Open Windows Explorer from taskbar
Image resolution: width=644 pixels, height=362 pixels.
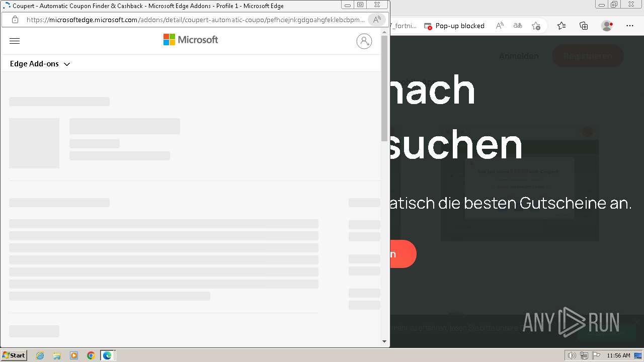click(x=57, y=355)
